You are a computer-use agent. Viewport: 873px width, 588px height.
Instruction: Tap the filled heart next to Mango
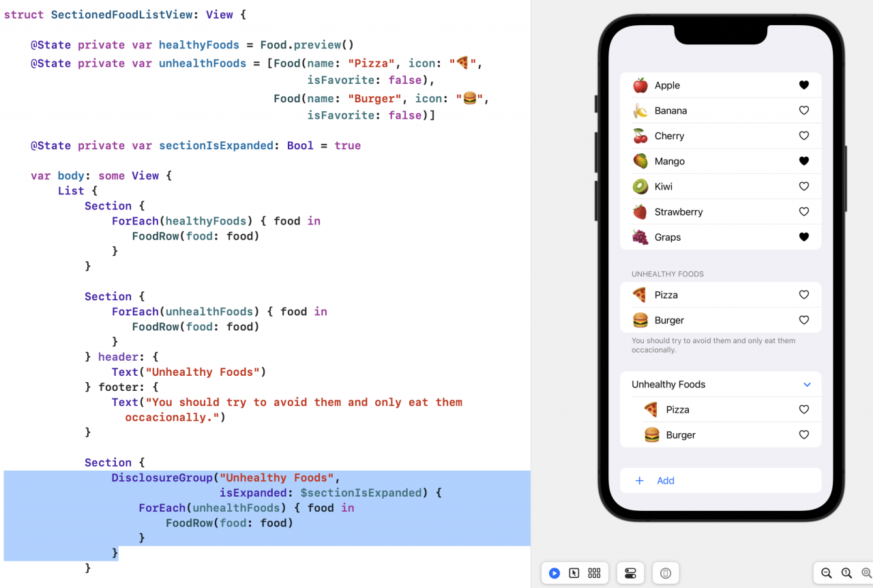pos(803,161)
